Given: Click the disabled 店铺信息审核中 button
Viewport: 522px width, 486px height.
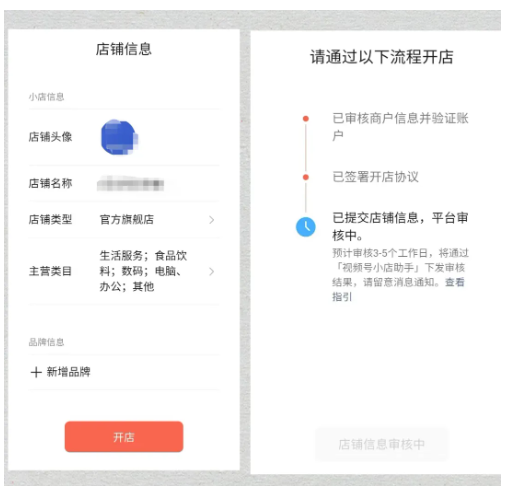Looking at the screenshot, I should point(382,444).
